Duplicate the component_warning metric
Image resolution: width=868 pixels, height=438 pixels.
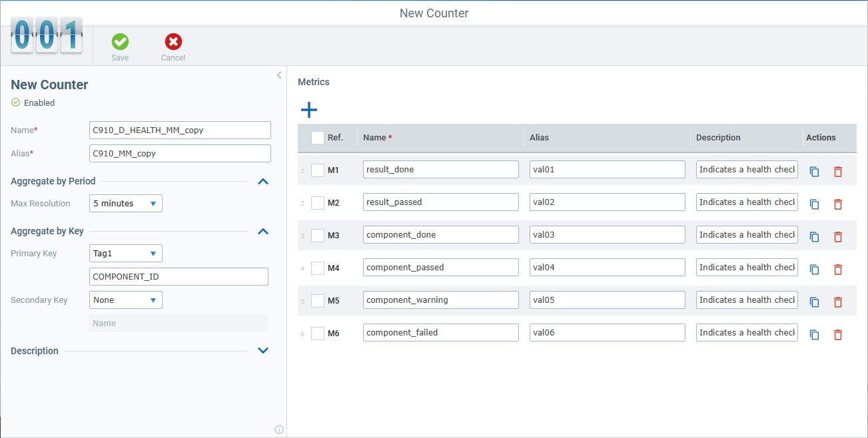pyautogui.click(x=814, y=302)
